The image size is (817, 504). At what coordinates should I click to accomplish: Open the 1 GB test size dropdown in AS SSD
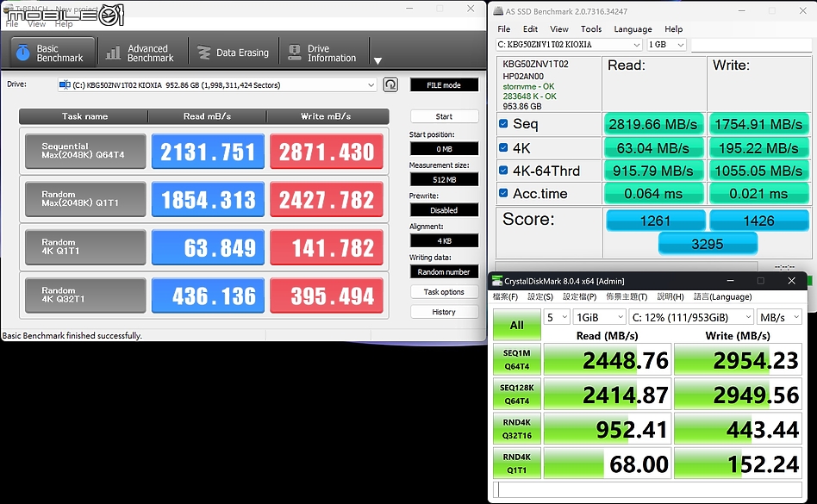666,45
